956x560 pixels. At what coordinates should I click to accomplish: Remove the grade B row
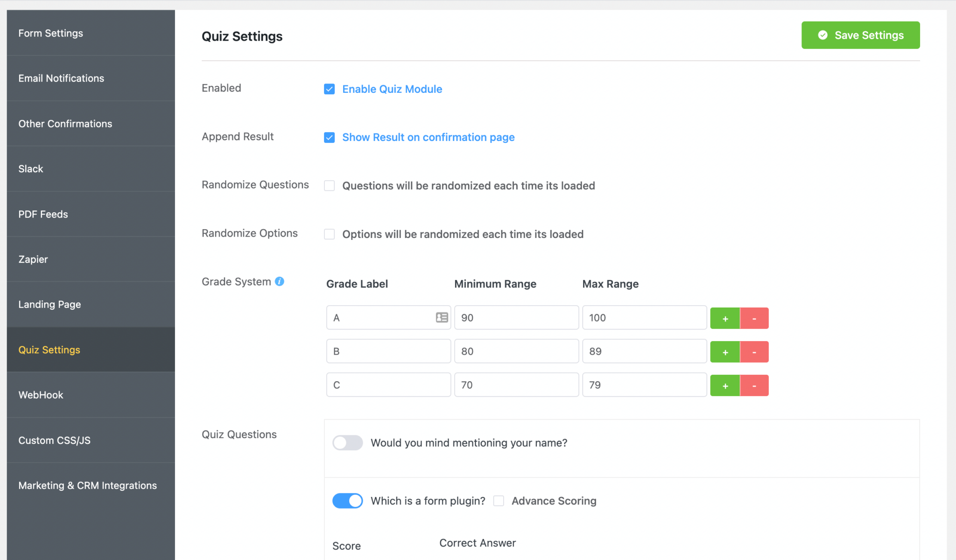[x=754, y=352]
